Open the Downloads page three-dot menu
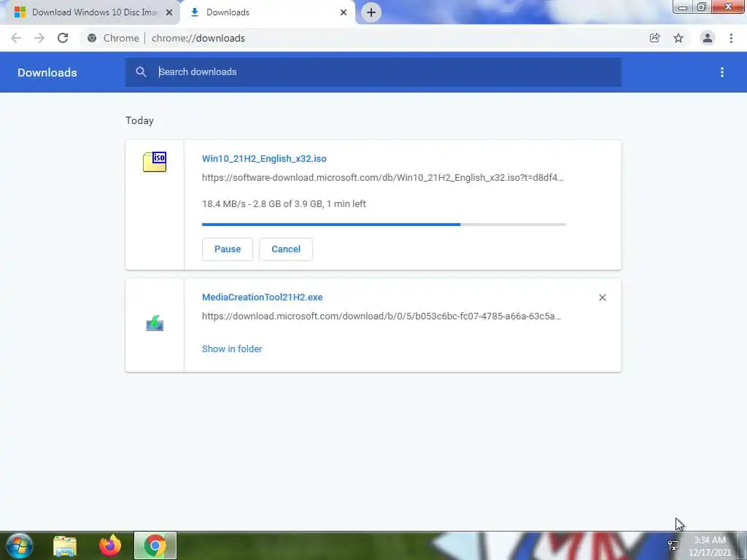 (x=722, y=72)
